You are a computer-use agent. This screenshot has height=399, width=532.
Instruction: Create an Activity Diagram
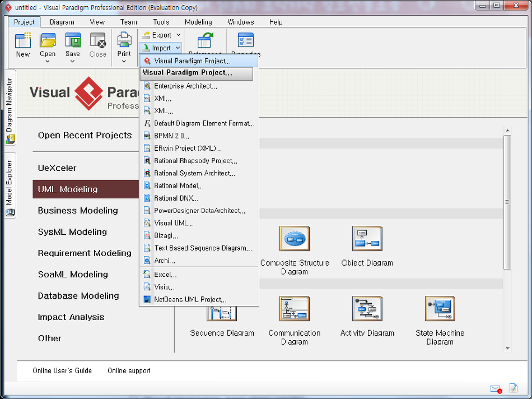coord(367,308)
